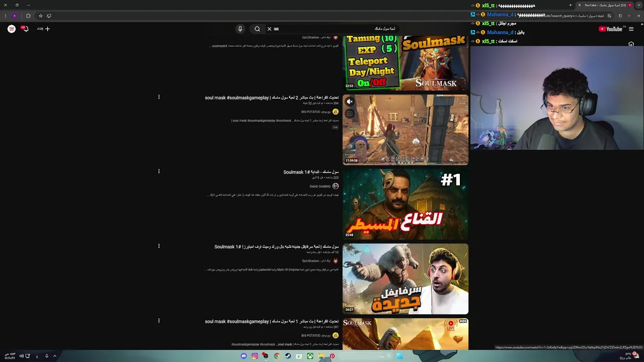Open the volume control in system tray
644x362 pixels.
coord(21,356)
